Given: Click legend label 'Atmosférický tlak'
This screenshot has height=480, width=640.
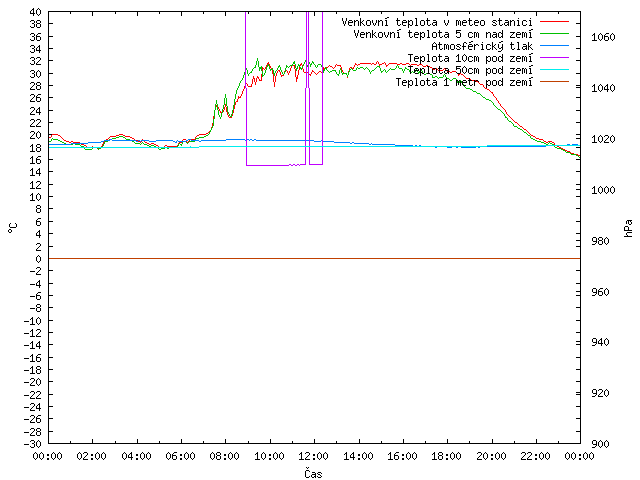Looking at the screenshot, I should 482,46.
